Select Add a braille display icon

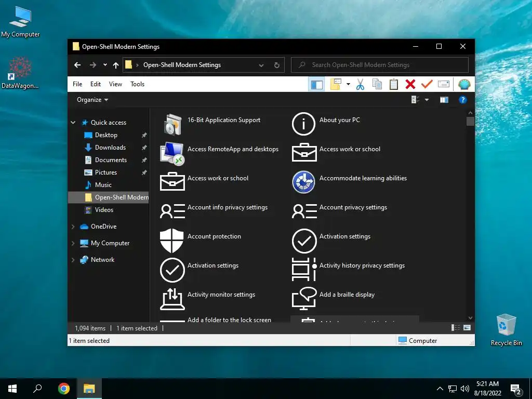pos(304,299)
